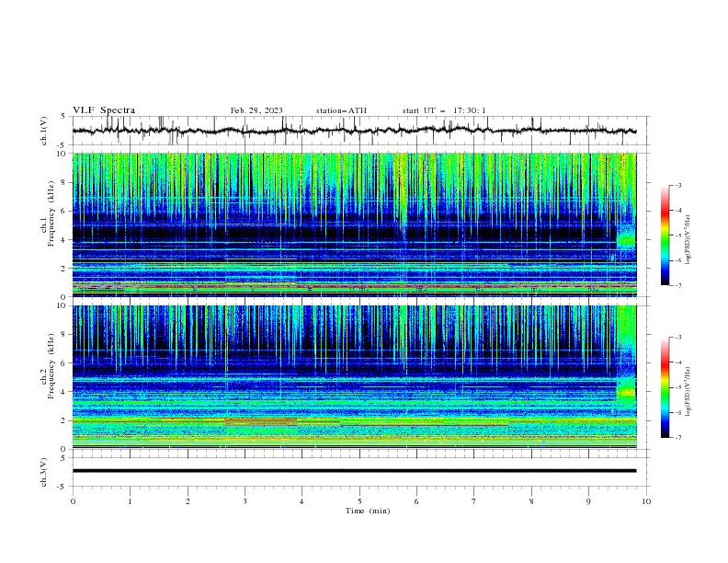This screenshot has width=728, height=563.
Task: Click the log(PSD) label beside ch.1 color bar
Action: 688,240
